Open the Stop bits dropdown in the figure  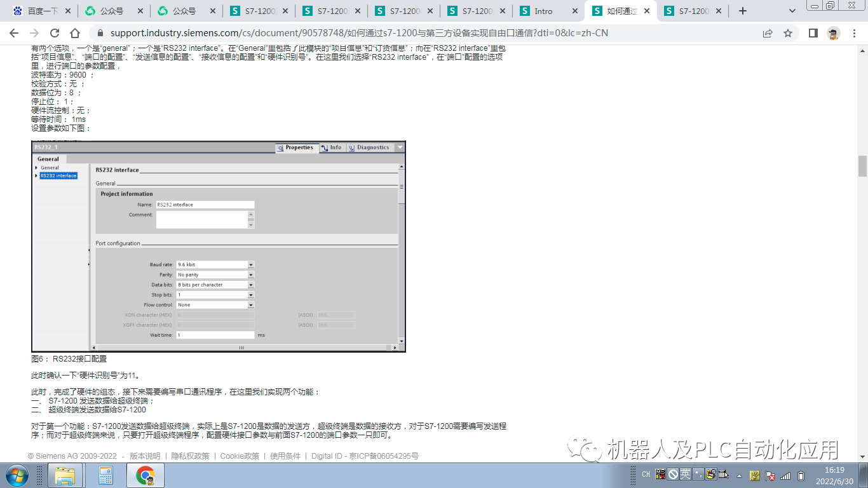coord(251,295)
